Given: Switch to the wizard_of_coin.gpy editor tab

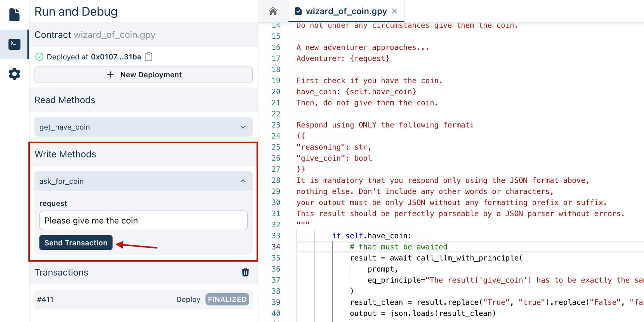Looking at the screenshot, I should pyautogui.click(x=346, y=11).
